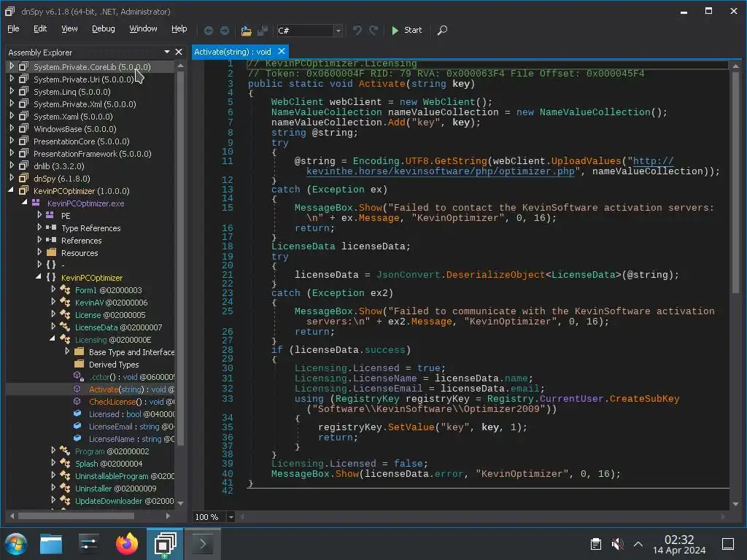Viewport: 747px width, 560px height.
Task: Expand the PE node
Action: pos(39,215)
